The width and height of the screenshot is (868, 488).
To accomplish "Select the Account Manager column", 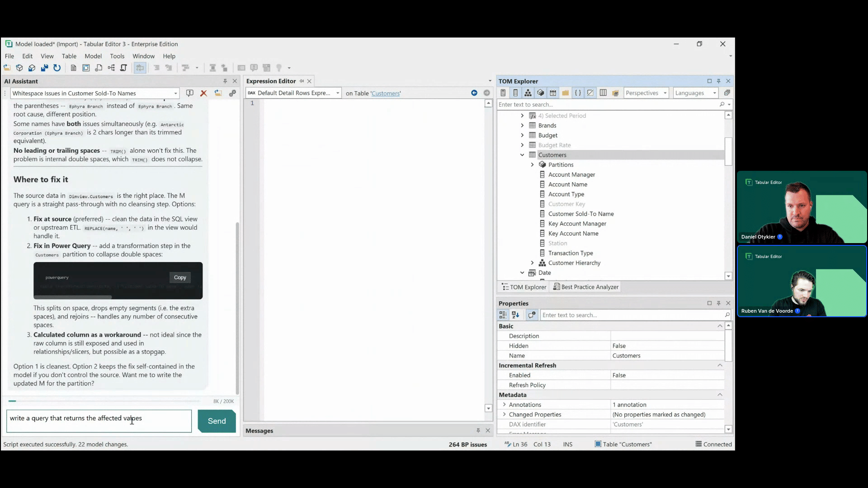I will point(571,175).
